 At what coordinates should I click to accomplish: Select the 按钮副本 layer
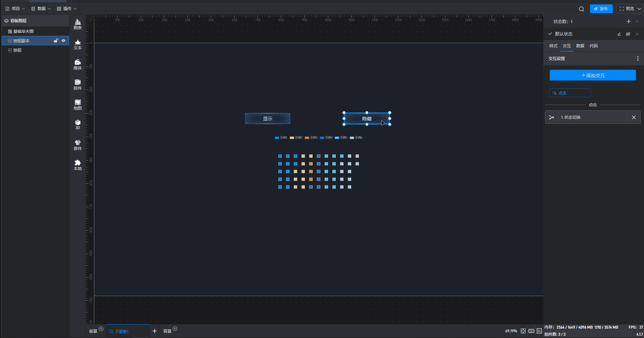pyautogui.click(x=35, y=41)
